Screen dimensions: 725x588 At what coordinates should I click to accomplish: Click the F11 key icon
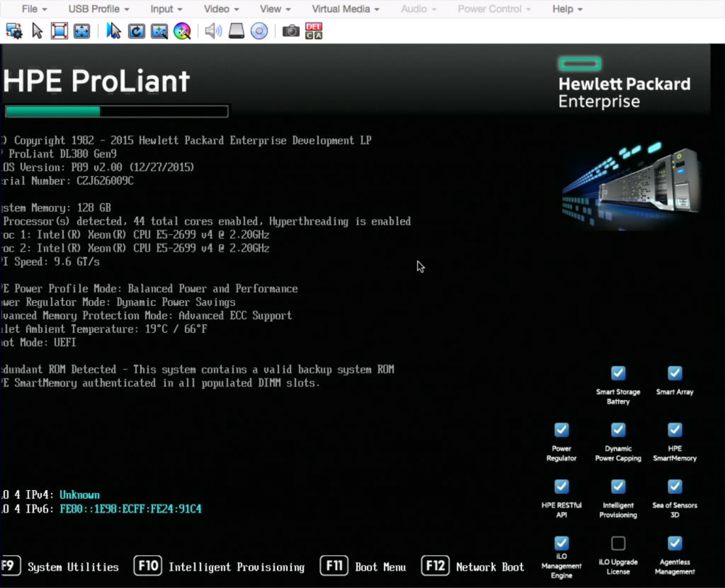point(333,566)
